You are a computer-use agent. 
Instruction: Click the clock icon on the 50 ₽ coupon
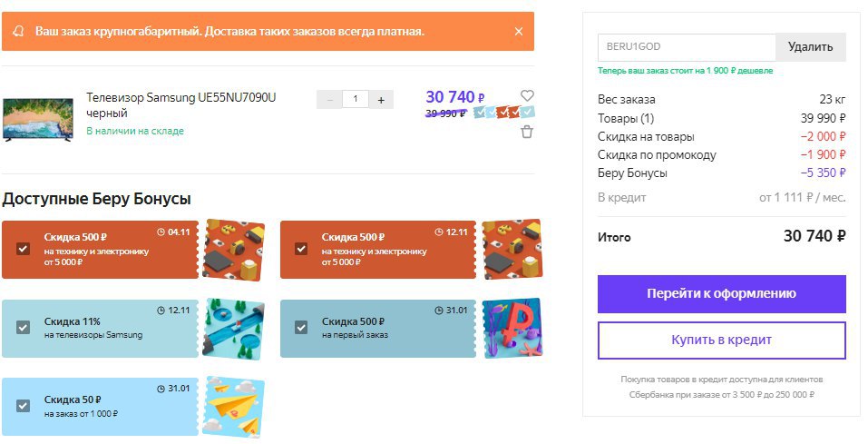(x=161, y=389)
